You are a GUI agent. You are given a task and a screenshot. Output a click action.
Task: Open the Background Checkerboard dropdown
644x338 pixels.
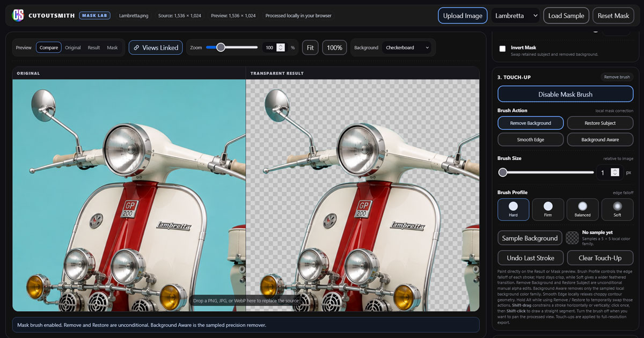(407, 48)
